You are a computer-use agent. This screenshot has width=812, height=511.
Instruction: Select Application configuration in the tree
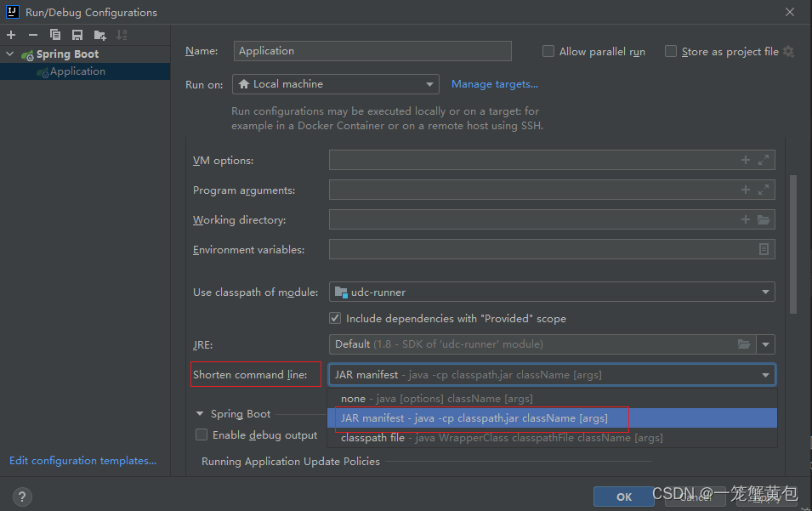[x=85, y=71]
